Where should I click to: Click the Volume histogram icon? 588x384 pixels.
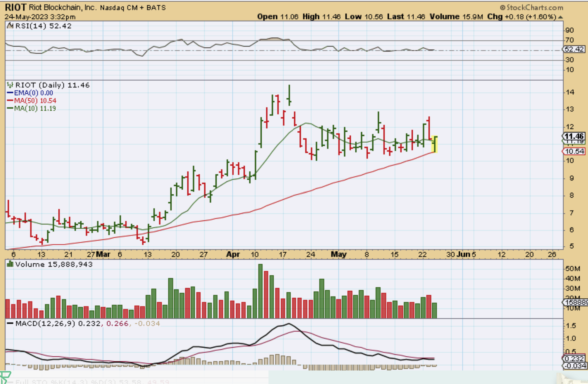tap(10, 264)
